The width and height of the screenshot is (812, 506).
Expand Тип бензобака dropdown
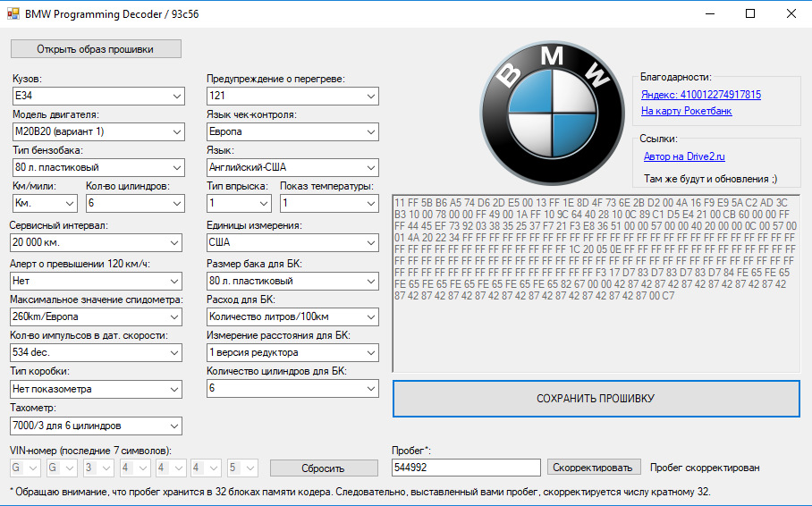pos(98,167)
